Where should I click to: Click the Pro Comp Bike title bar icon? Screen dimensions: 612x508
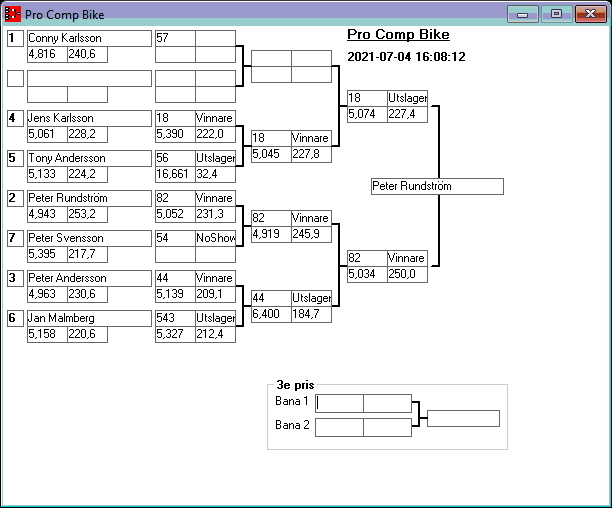pyautogui.click(x=13, y=15)
